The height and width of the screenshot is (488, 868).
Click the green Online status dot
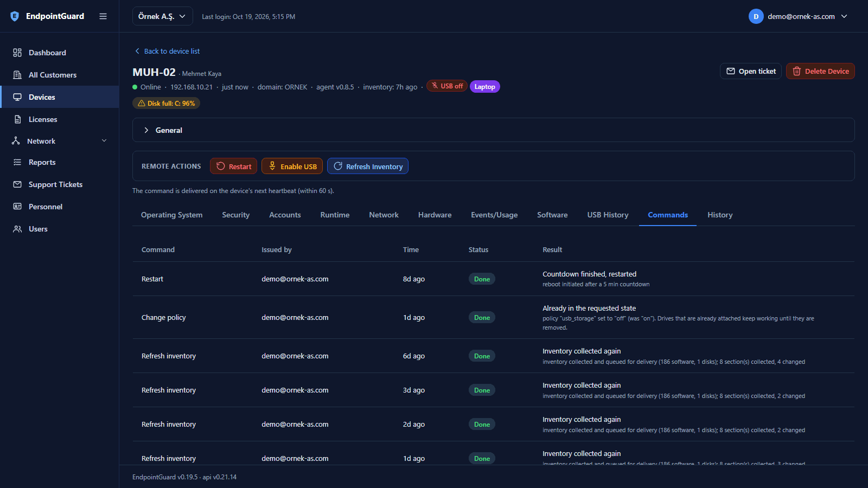(135, 87)
